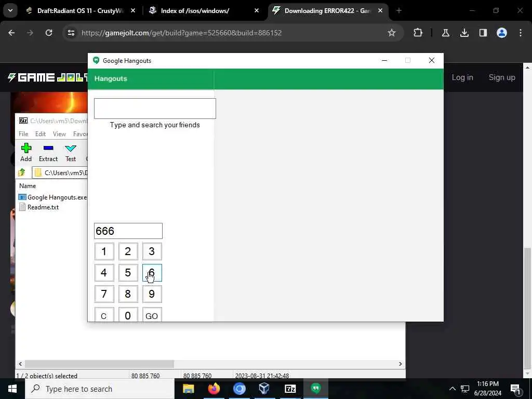Click Sign up on Game Jolt
Viewport: 532px width, 399px height.
click(x=502, y=77)
